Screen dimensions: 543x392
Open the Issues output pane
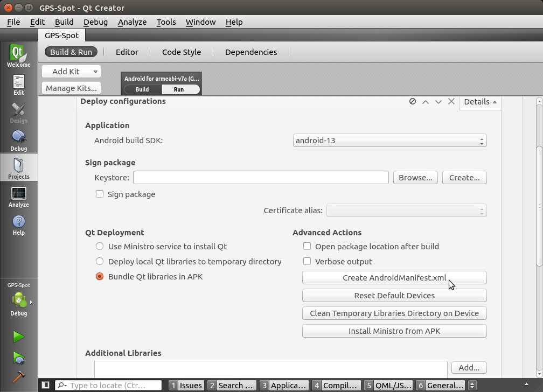(x=186, y=385)
